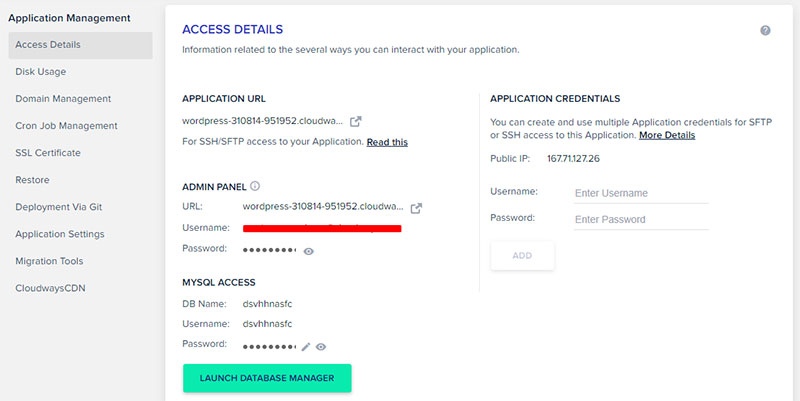The image size is (800, 401).
Task: Follow the More Details link
Action: coord(667,135)
